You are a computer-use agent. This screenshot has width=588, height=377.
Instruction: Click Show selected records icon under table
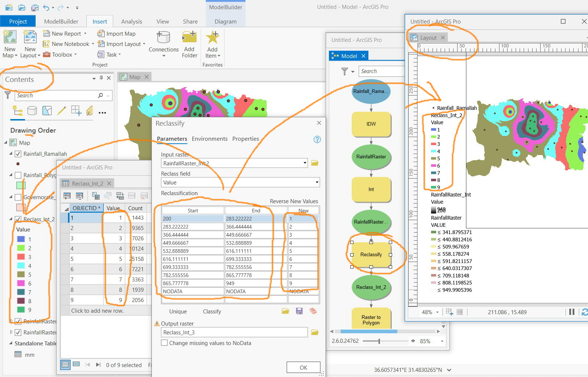pyautogui.click(x=76, y=365)
